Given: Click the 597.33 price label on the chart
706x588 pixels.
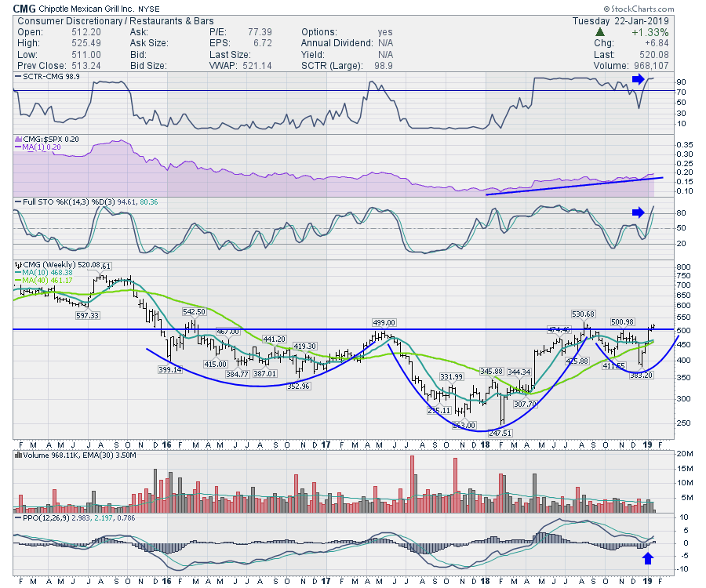Looking at the screenshot, I should [x=87, y=316].
